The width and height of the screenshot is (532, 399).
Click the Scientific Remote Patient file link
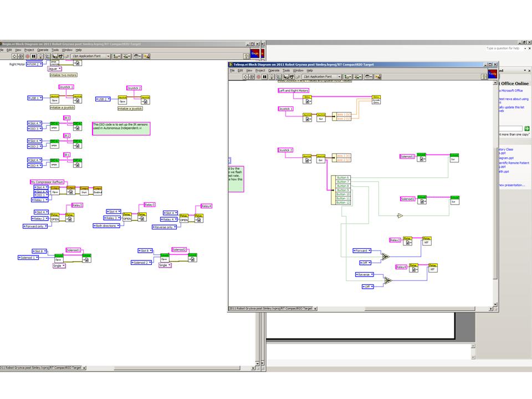pyautogui.click(x=514, y=163)
